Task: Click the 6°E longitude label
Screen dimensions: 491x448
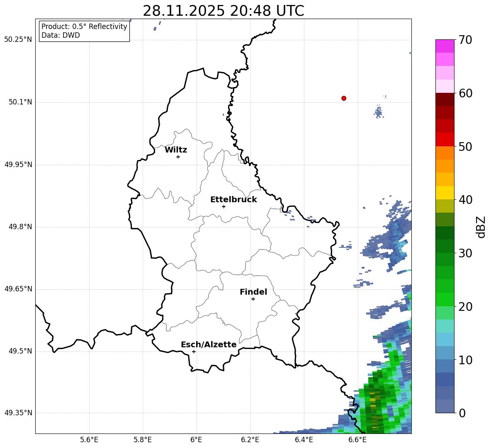Action: pos(196,440)
